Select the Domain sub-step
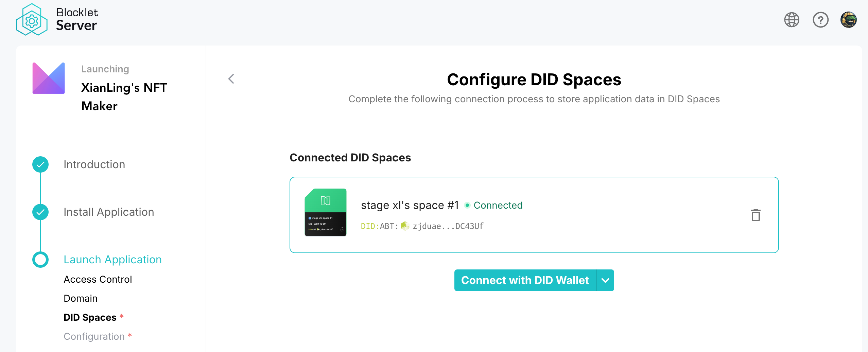Screen dimensions: 868x352 pyautogui.click(x=81, y=298)
